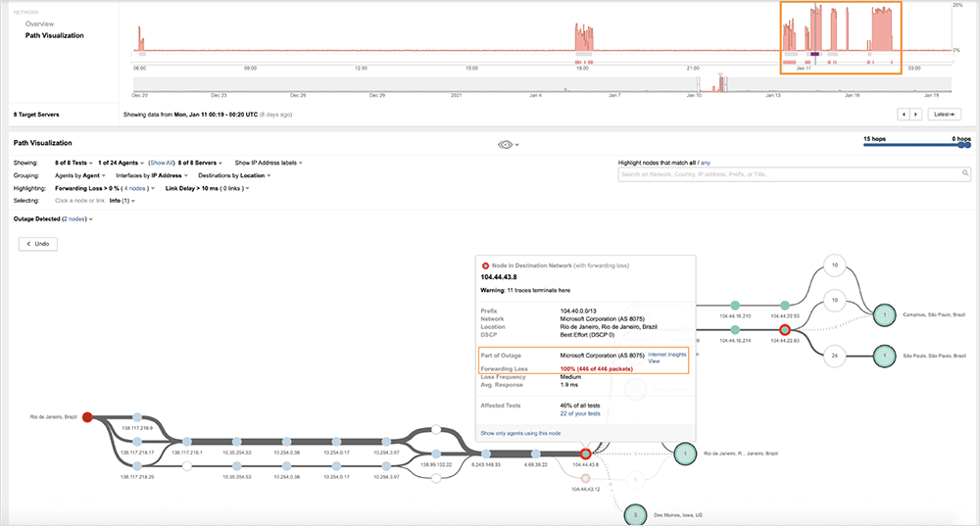980x526 pixels.
Task: Click the search magnifier icon in filter box
Action: click(963, 174)
